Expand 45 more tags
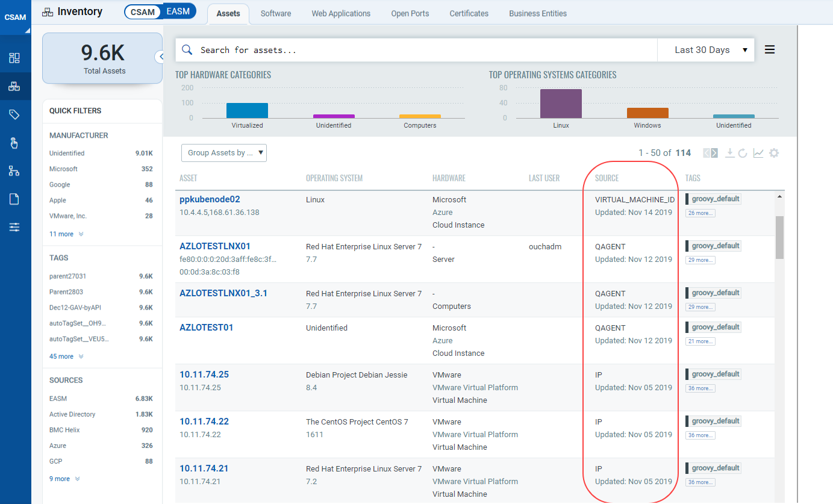Viewport: 833px width, 504px height. [x=66, y=356]
